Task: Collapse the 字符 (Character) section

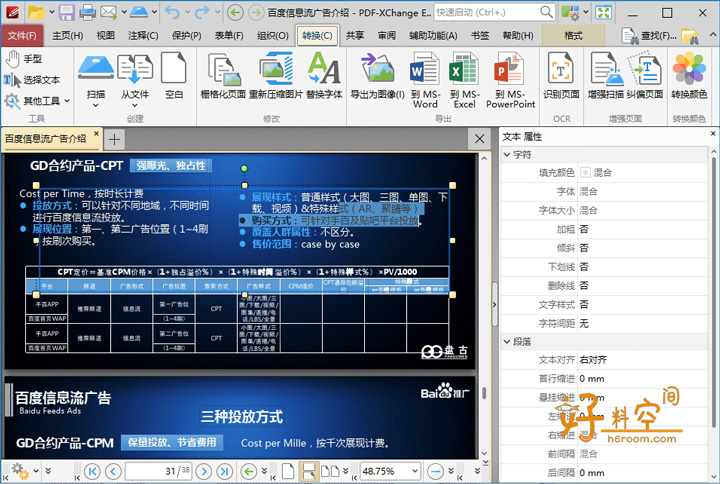Action: click(x=507, y=155)
